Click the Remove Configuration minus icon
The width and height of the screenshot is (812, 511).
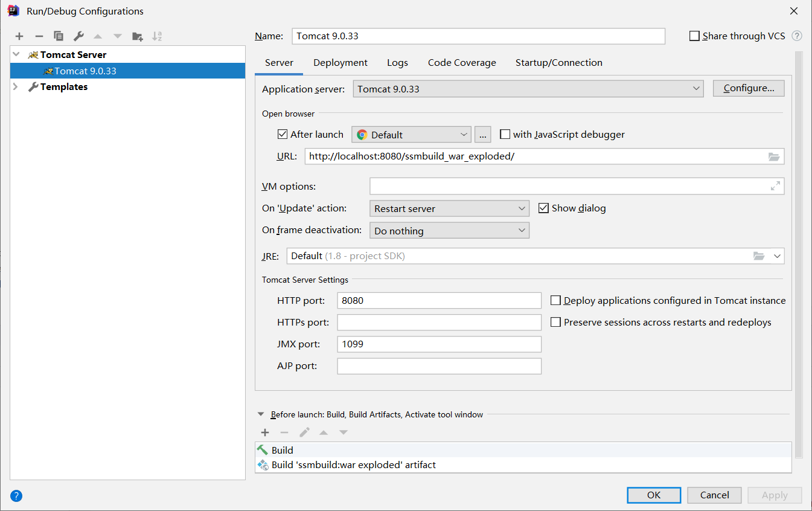pos(39,36)
